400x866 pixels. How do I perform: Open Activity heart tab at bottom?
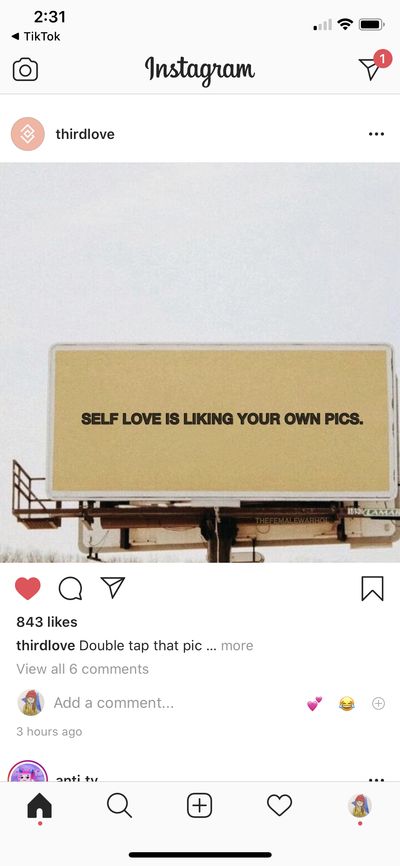280,806
